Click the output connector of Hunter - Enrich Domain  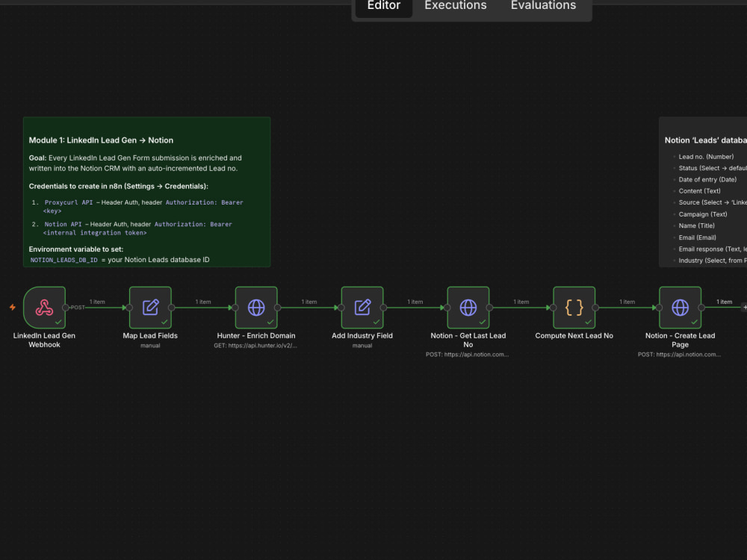[277, 308]
